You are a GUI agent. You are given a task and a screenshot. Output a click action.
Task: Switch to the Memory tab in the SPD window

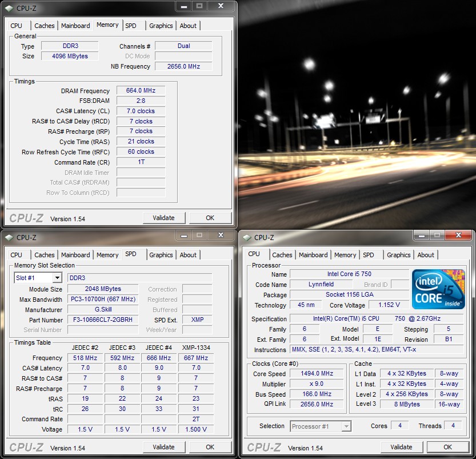(107, 255)
